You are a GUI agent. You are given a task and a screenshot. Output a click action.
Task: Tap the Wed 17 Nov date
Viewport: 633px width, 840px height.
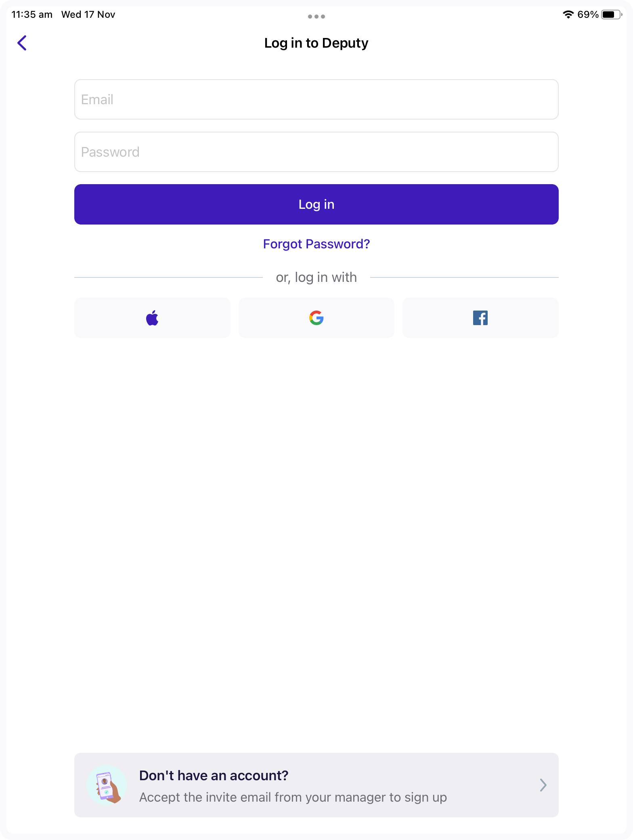click(88, 15)
